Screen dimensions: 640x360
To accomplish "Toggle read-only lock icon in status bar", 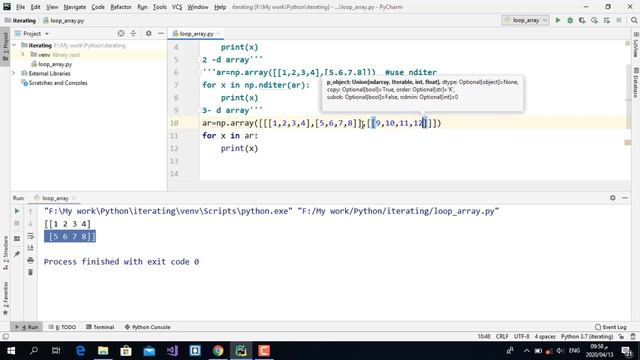I will pyautogui.click(x=621, y=336).
